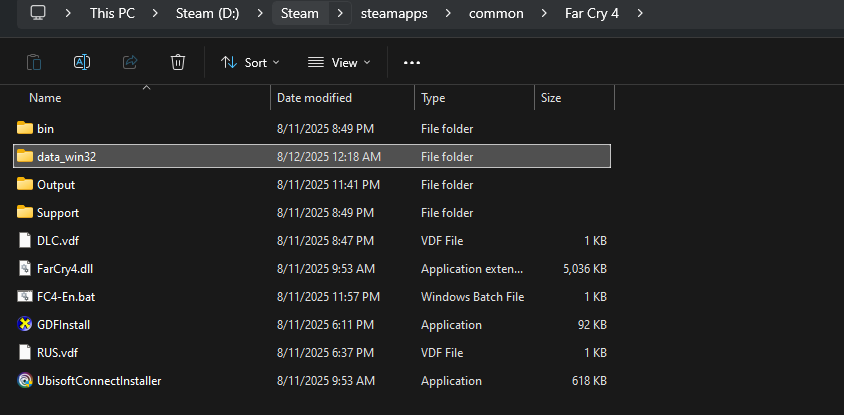The height and width of the screenshot is (415, 844).
Task: Click the 92 KB size cell
Action: 591,325
